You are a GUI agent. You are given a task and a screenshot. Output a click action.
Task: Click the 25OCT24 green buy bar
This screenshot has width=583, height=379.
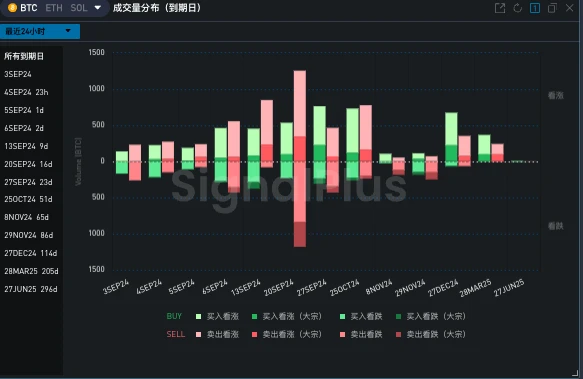[x=352, y=144]
